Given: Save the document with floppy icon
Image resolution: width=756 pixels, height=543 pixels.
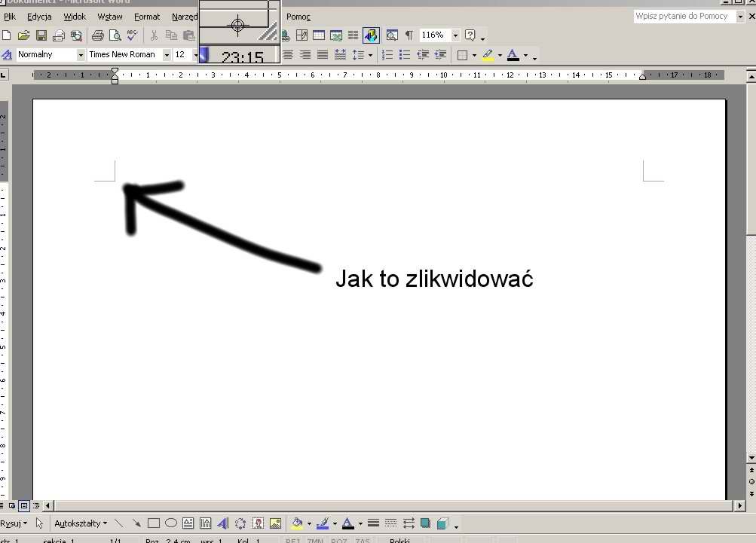Looking at the screenshot, I should (41, 35).
